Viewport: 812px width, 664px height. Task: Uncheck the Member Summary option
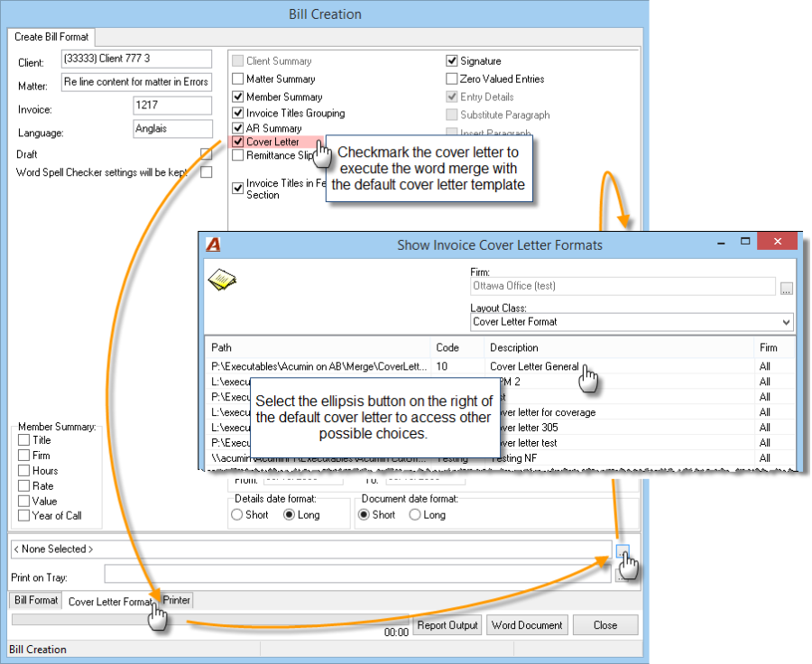(x=237, y=97)
